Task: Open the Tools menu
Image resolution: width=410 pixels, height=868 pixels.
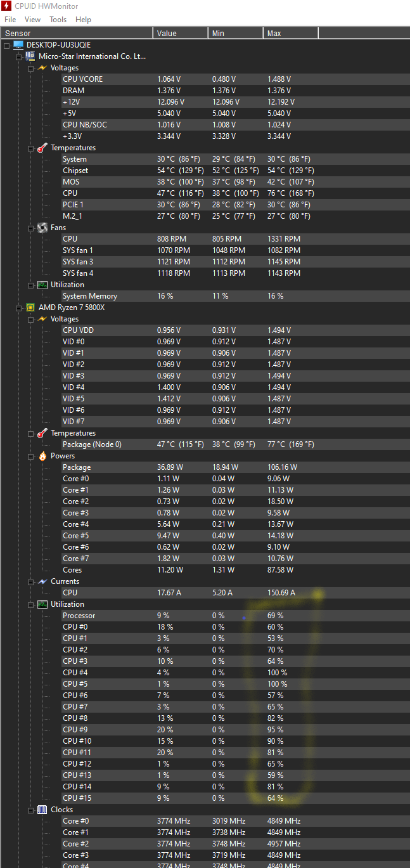Action: tap(58, 20)
